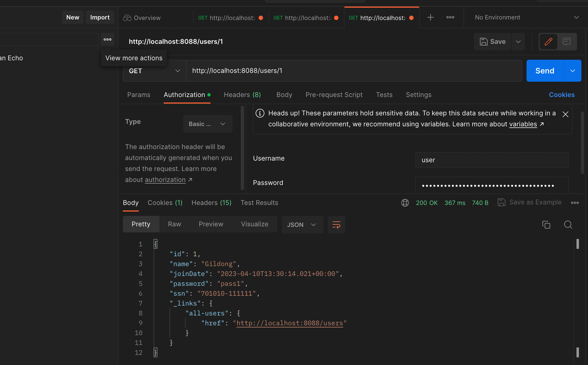Click the request title localhost:8088/users/1

176,42
